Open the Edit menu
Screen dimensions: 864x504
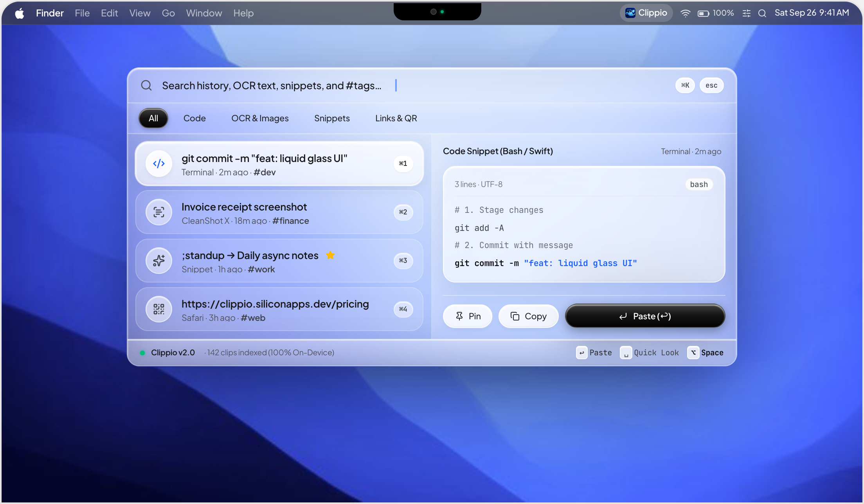pos(109,13)
